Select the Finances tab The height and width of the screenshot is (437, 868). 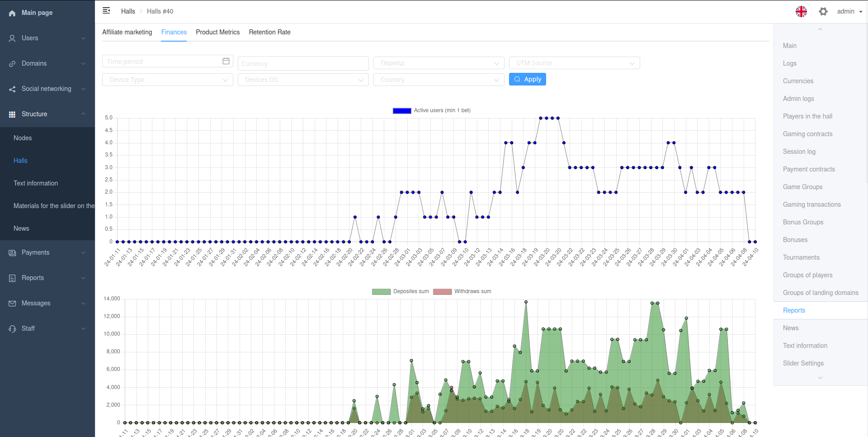(x=174, y=32)
